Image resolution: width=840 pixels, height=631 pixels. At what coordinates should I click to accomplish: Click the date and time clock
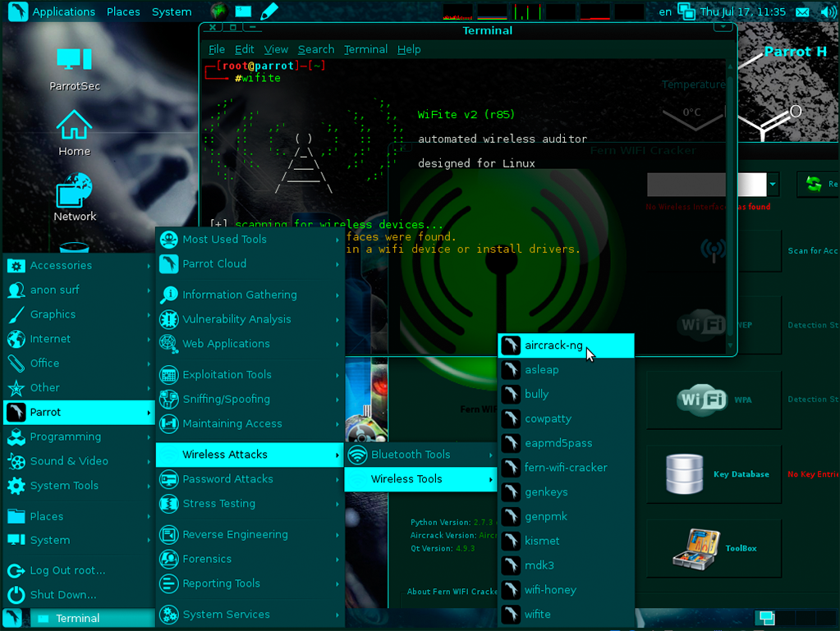click(742, 11)
